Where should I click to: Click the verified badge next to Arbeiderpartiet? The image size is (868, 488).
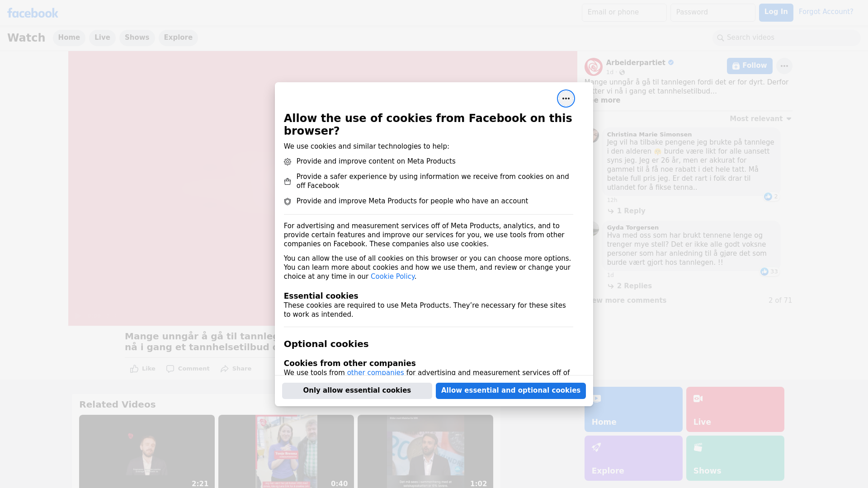coord(671,63)
